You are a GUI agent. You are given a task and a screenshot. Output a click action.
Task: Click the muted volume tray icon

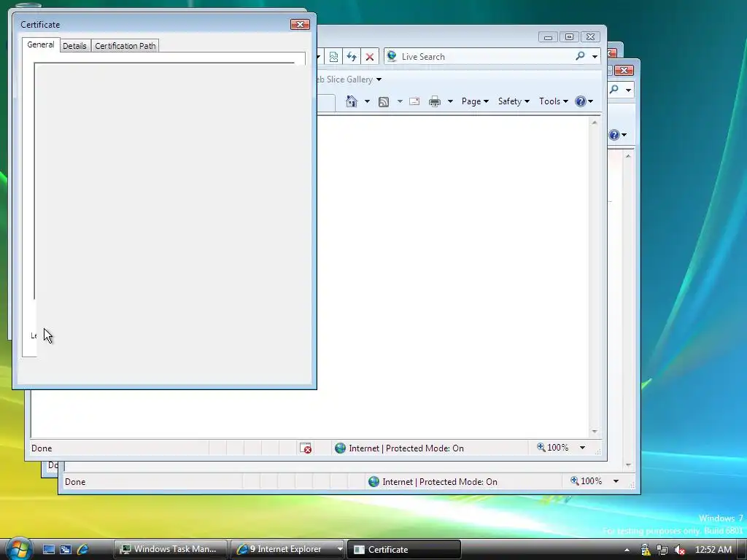pos(679,550)
